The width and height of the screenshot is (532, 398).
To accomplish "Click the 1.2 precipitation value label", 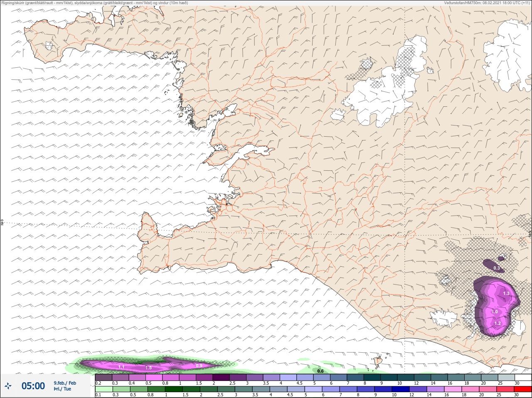I will [x=498, y=323].
